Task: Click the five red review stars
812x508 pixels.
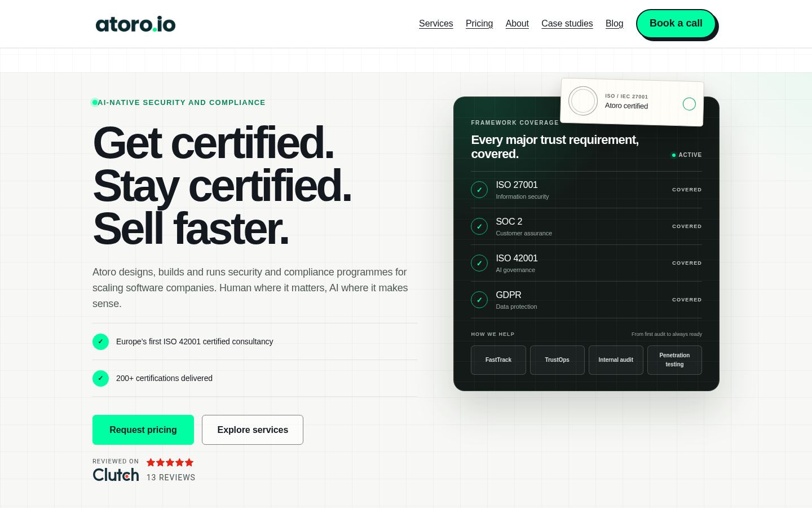Action: pyautogui.click(x=170, y=462)
